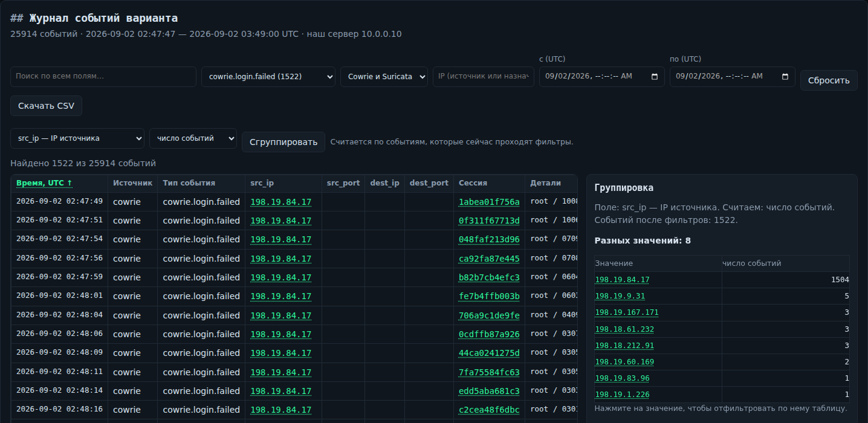Filter by 198.19.9.31 in grouping panel

click(620, 296)
